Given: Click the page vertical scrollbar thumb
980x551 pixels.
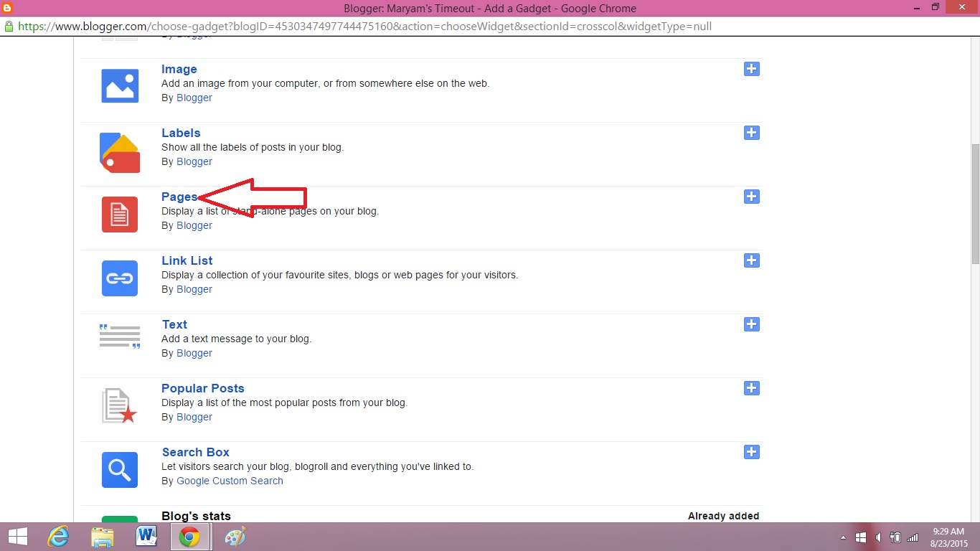Looking at the screenshot, I should tap(974, 203).
